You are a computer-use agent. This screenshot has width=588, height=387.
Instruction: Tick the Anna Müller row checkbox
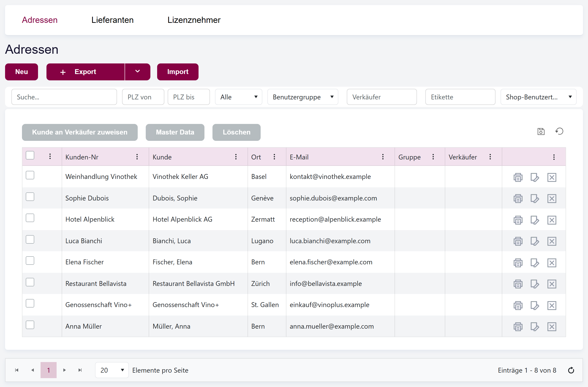(x=30, y=325)
